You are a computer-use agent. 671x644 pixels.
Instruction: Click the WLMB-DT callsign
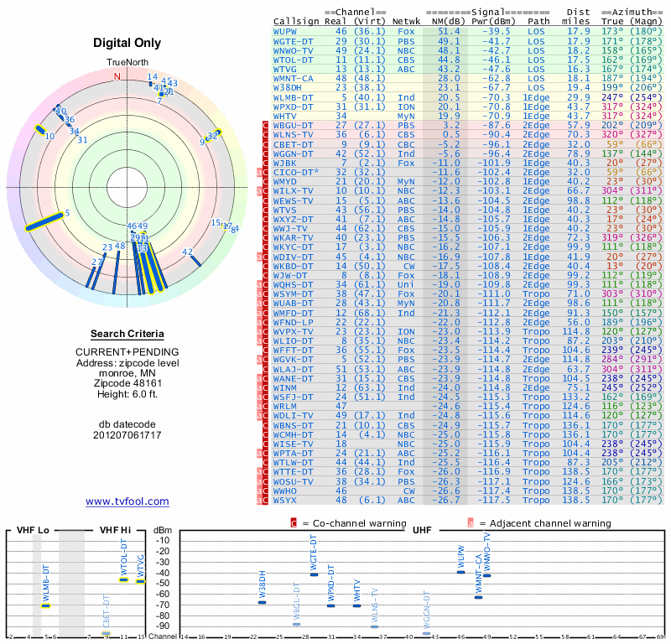tap(293, 97)
